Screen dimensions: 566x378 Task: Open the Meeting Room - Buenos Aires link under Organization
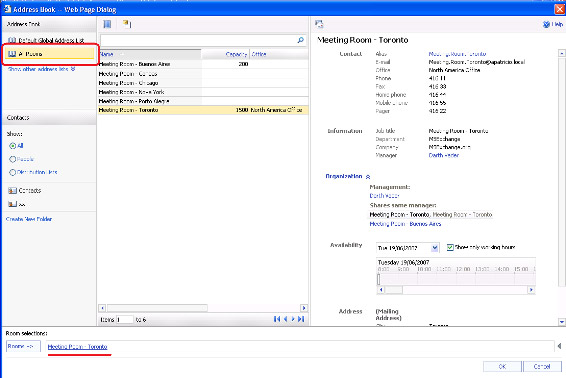click(x=405, y=224)
